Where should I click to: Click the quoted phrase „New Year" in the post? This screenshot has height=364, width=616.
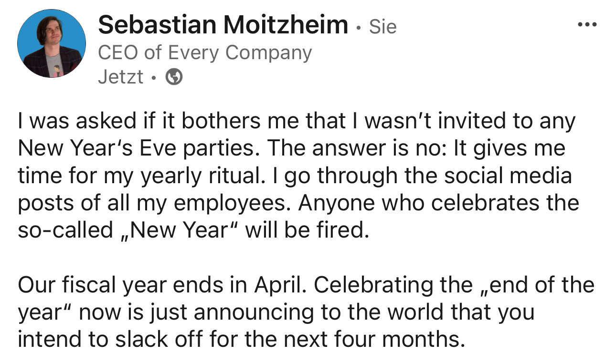181,230
